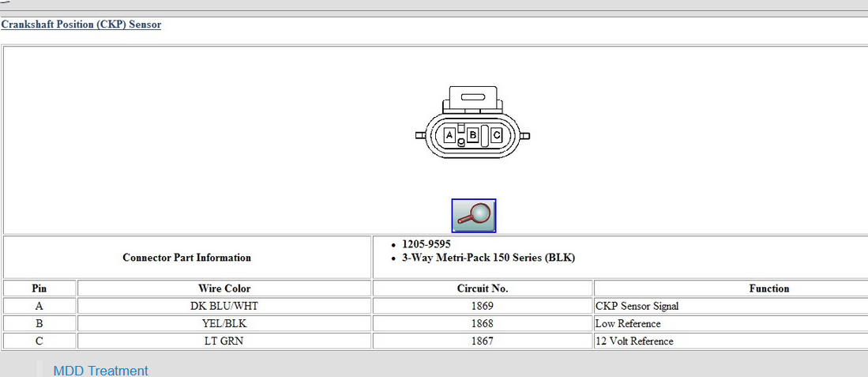Click the DK BLU/WHT wire color cell

224,306
